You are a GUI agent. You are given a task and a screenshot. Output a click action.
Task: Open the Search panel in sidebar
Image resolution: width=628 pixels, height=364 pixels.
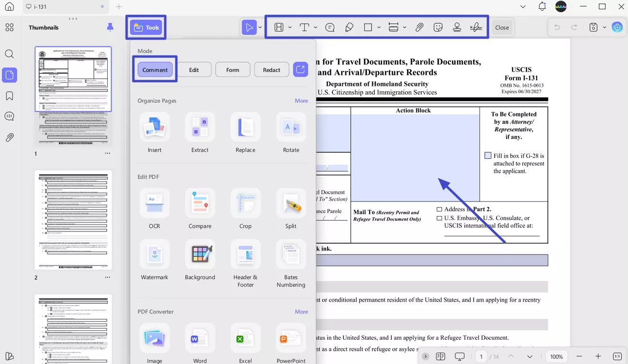pyautogui.click(x=9, y=54)
